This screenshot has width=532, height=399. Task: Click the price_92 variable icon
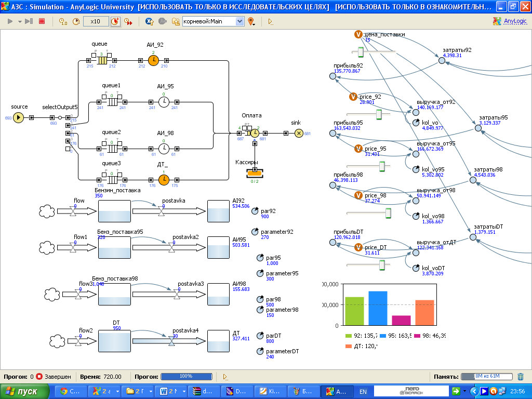[x=353, y=97]
